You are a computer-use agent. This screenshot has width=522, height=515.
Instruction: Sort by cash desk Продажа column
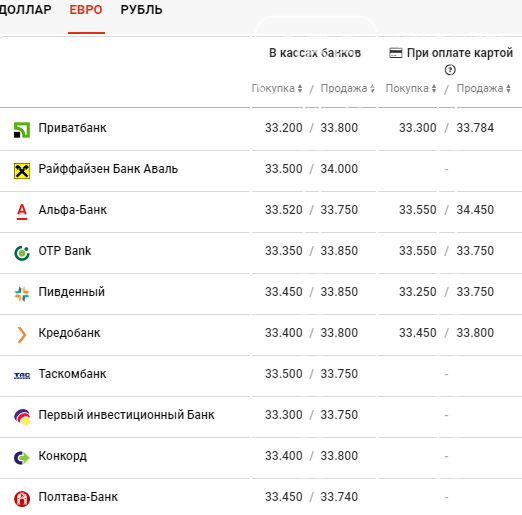click(348, 88)
